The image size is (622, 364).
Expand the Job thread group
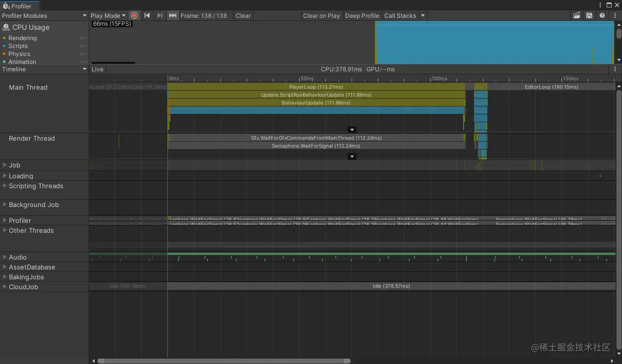tap(4, 165)
